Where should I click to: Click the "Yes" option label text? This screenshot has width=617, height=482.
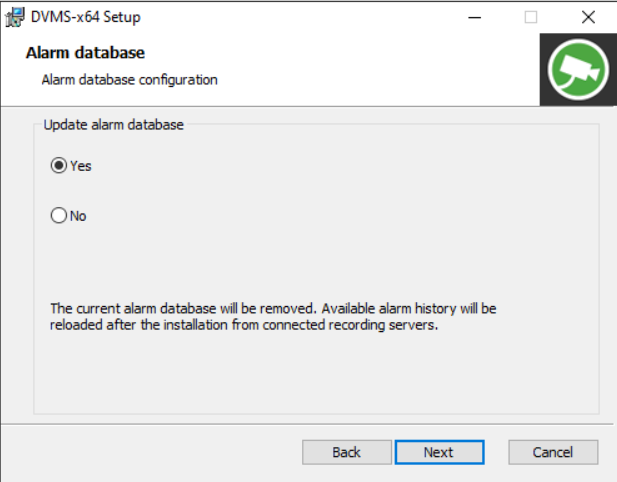pos(81,166)
